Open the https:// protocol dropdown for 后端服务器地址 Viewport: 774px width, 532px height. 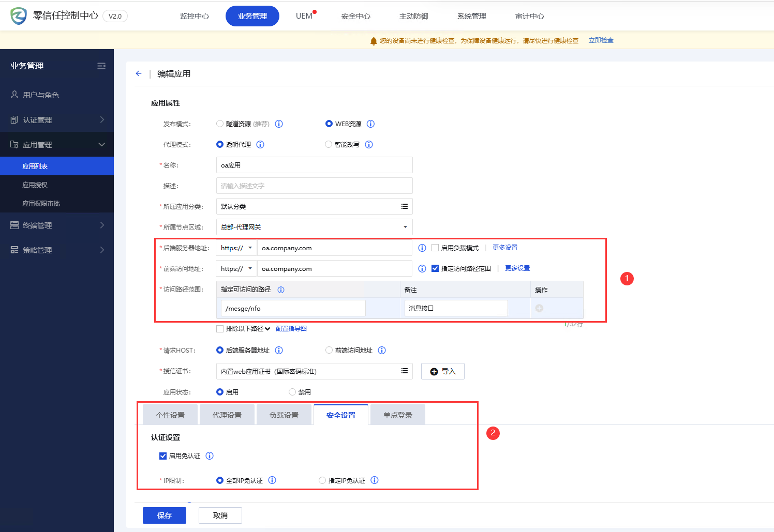point(236,248)
